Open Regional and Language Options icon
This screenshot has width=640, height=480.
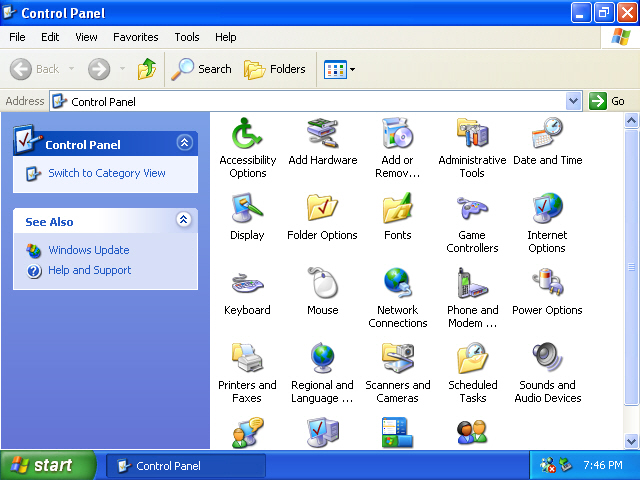coord(322,358)
